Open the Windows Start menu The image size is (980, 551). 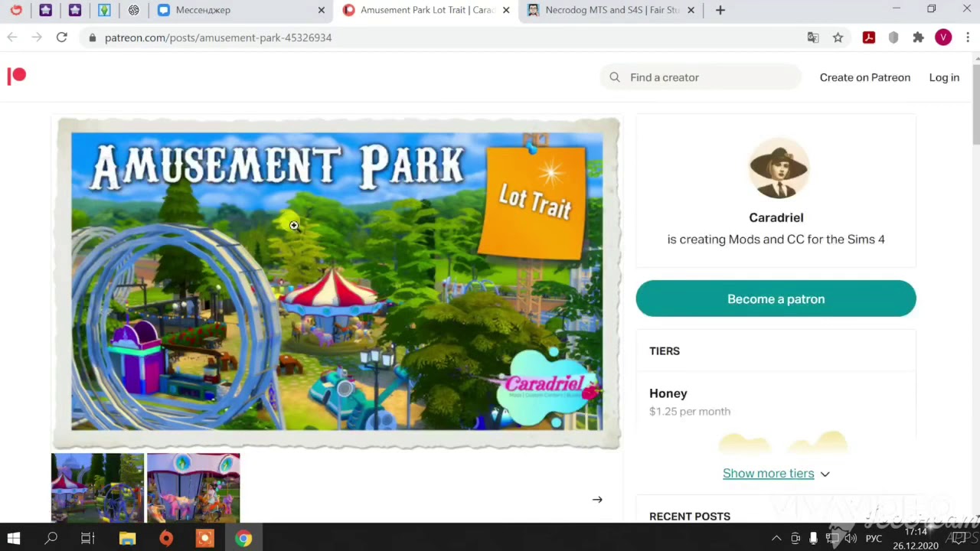coord(14,539)
